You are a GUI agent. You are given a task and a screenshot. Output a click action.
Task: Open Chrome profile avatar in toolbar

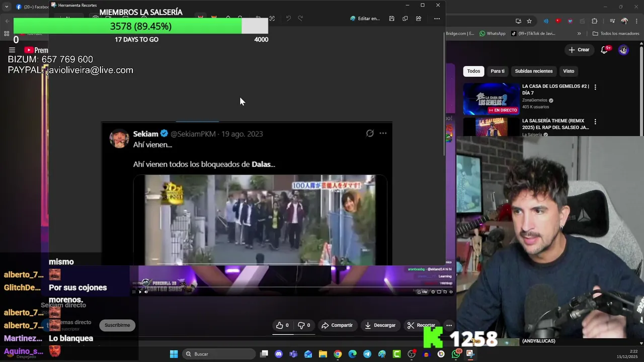[624, 21]
